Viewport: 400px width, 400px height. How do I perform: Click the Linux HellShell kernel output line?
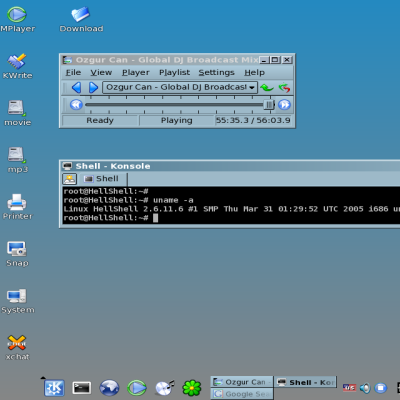(231, 209)
